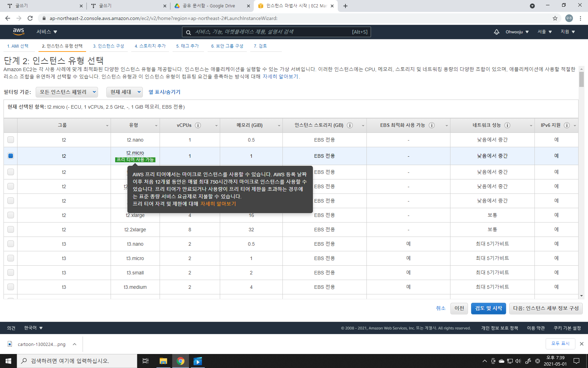588x368 pixels.
Task: Open download item options chevron
Action: point(75,344)
